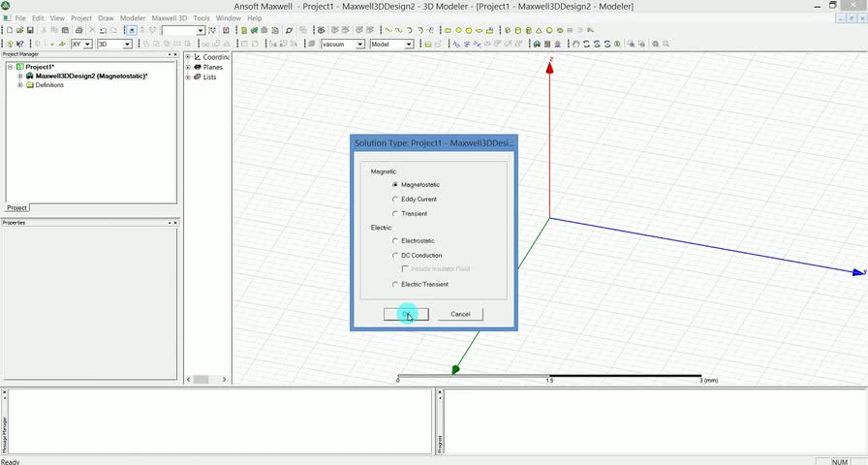Open the Draw menu
The width and height of the screenshot is (868, 465).
tap(106, 18)
